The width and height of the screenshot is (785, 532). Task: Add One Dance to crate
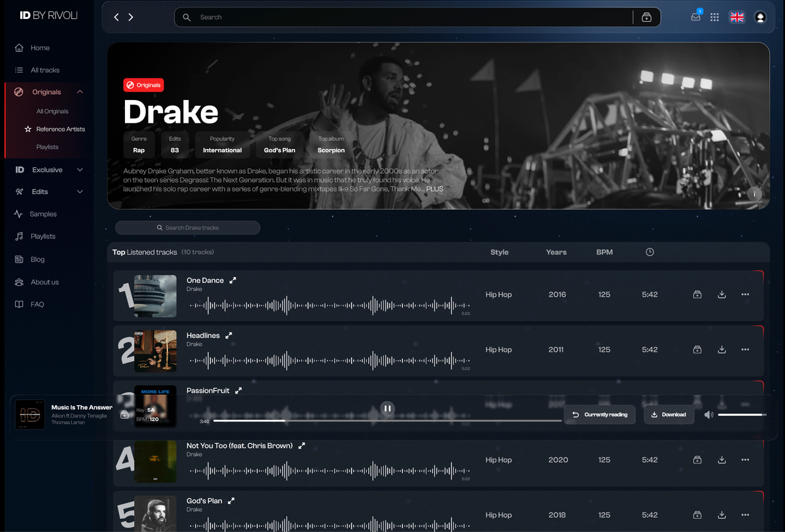click(x=697, y=295)
